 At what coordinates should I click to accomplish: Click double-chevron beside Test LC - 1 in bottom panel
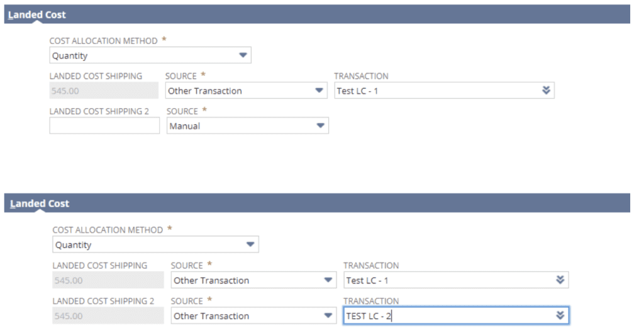560,280
